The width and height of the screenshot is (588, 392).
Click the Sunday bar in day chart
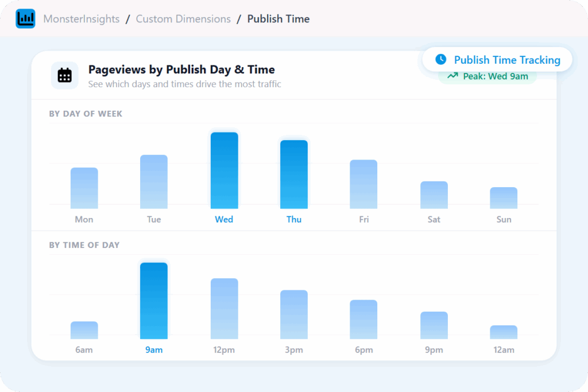[504, 198]
